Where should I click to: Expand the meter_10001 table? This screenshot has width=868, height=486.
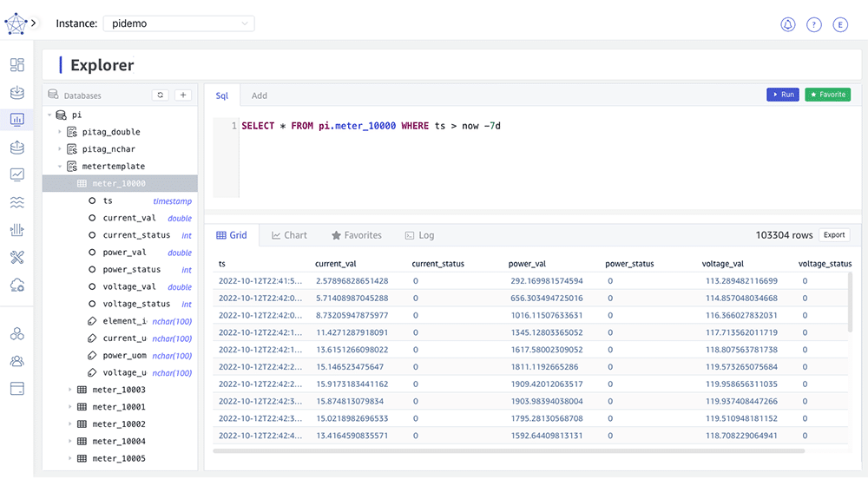click(69, 407)
